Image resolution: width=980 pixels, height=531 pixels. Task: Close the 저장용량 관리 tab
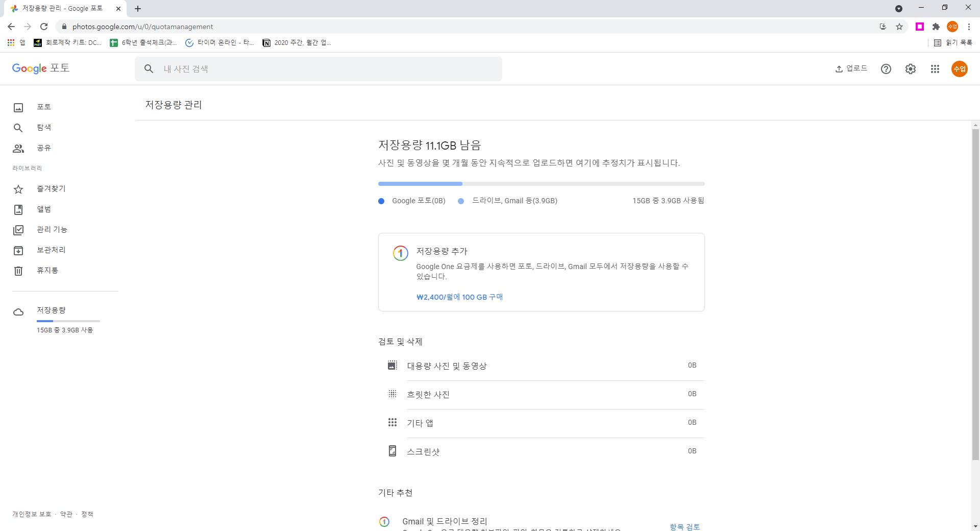(x=118, y=9)
